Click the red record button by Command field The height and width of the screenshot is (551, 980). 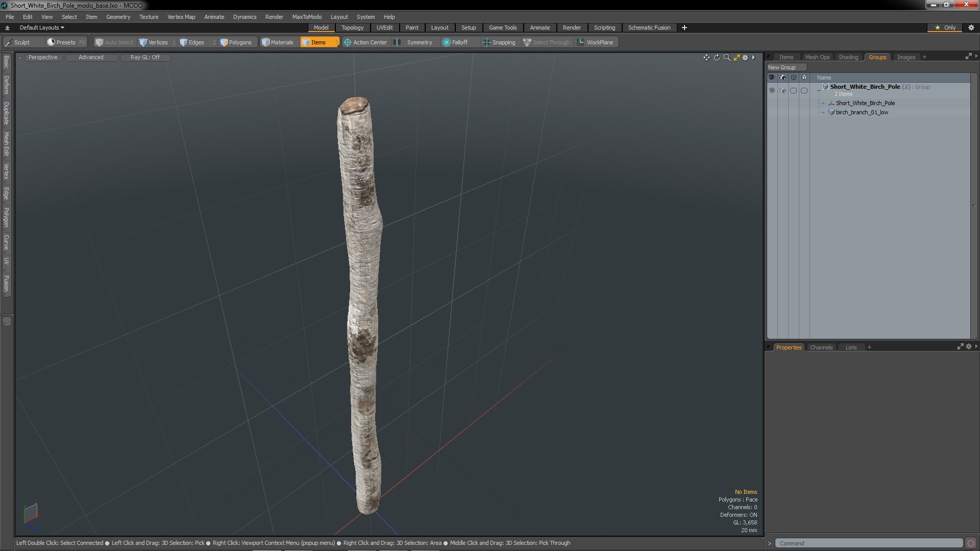coord(971,543)
